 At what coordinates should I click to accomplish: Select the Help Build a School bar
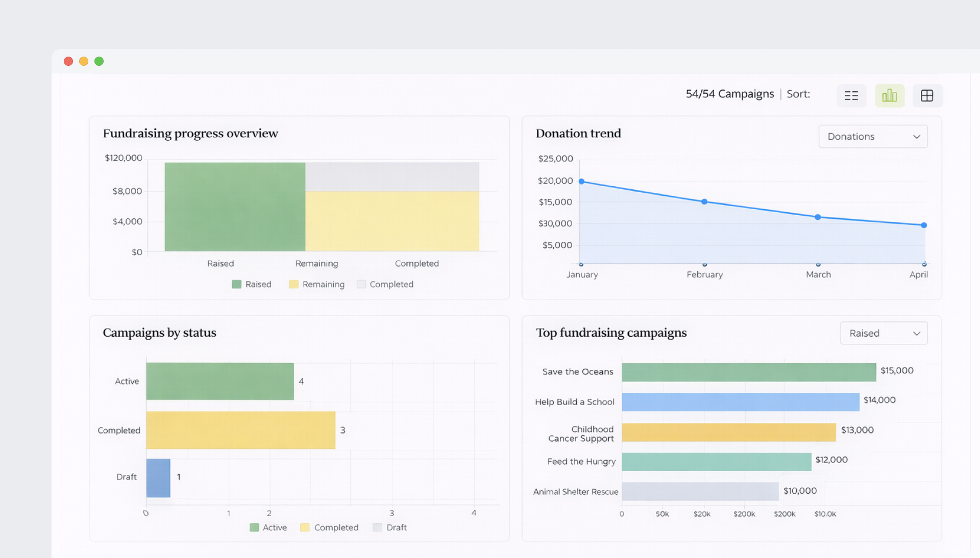coord(740,402)
